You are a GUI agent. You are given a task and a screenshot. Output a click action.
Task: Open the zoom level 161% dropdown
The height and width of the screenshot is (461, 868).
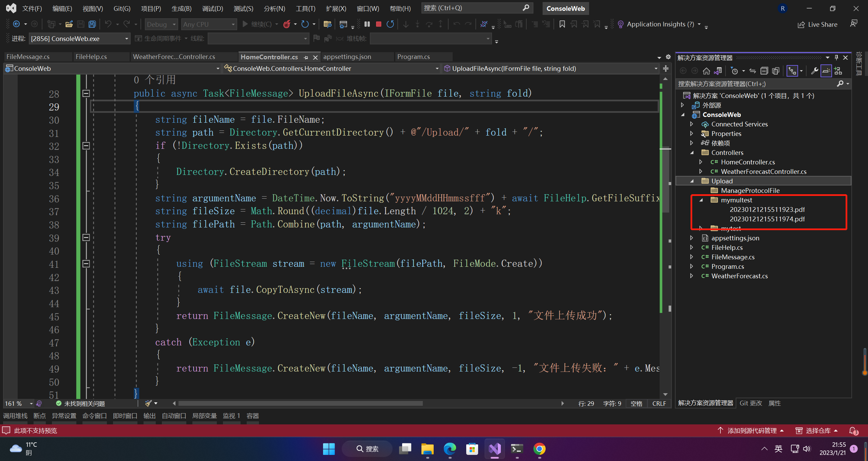click(x=31, y=403)
